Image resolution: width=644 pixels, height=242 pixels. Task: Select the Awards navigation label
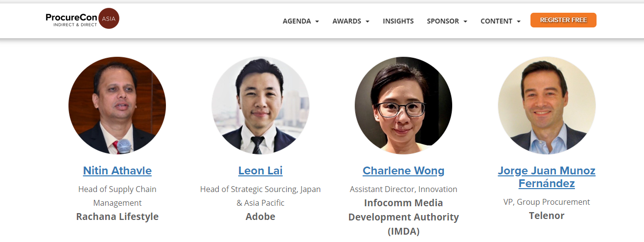346,21
